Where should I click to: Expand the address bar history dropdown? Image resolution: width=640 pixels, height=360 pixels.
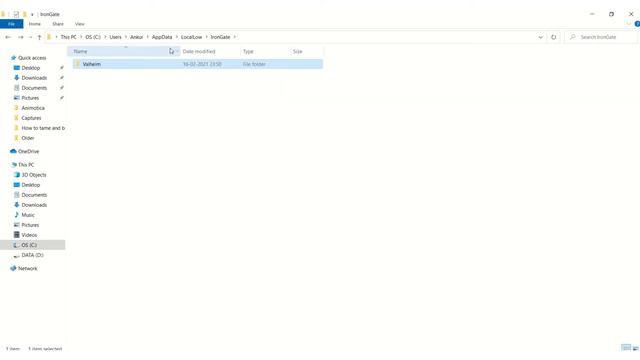point(540,37)
